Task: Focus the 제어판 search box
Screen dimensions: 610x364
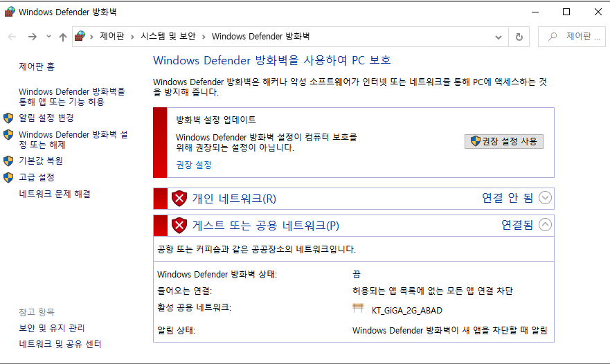Action: point(571,37)
